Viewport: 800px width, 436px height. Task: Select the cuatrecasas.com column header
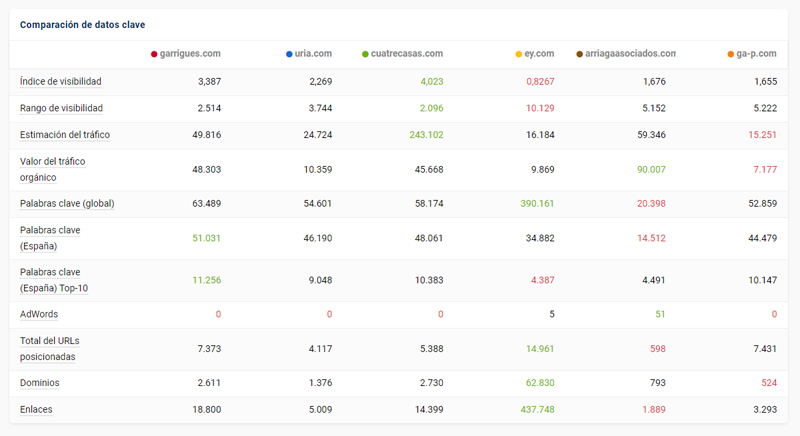pyautogui.click(x=406, y=54)
